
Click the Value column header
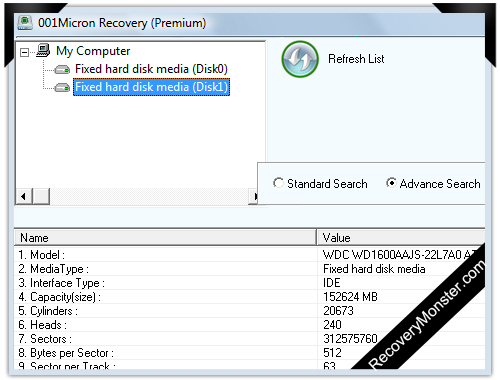click(401, 238)
